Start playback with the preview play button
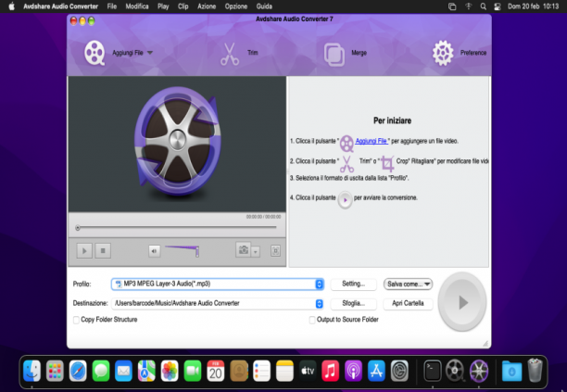This screenshot has width=567, height=392. [84, 250]
